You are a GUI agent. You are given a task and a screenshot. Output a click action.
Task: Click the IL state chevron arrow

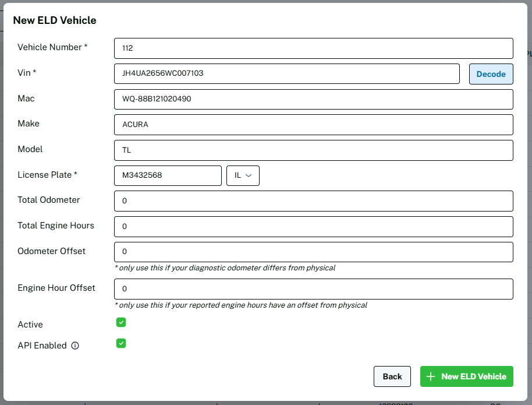coord(249,176)
